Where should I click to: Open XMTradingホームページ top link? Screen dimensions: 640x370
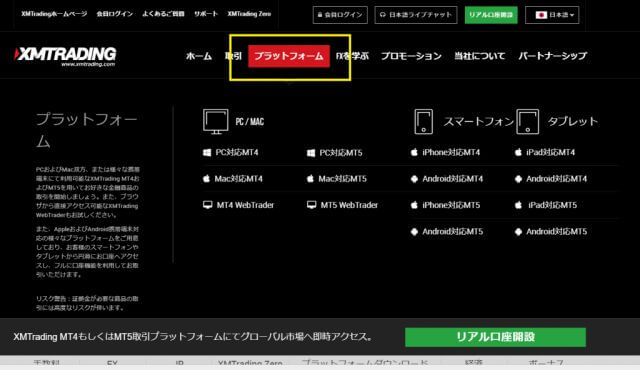[x=54, y=14]
